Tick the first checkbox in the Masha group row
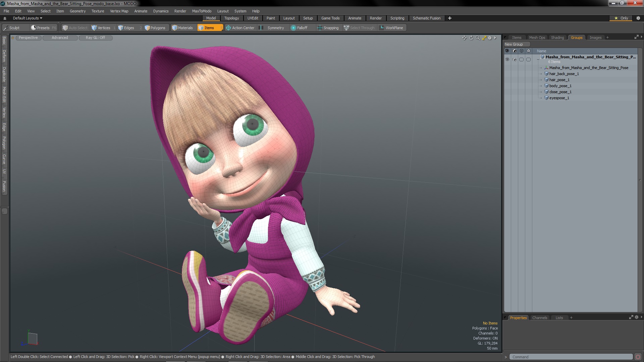This screenshot has width=644, height=362. (521, 59)
